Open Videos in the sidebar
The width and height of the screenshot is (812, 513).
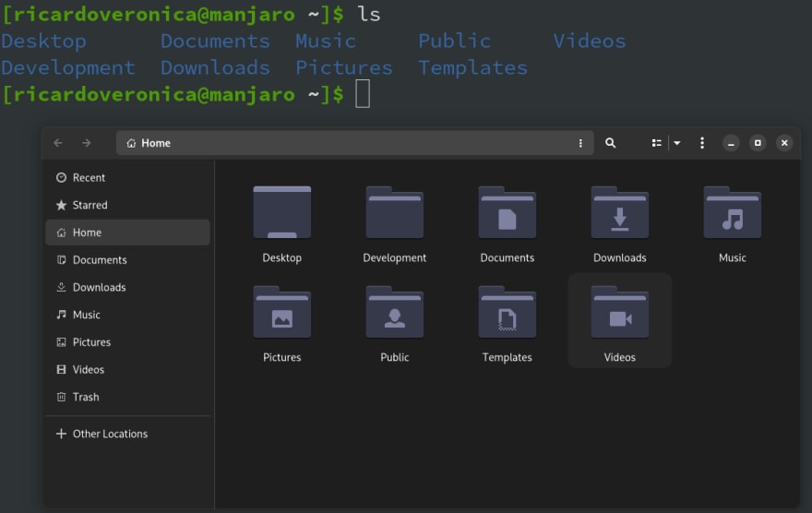(x=127, y=370)
